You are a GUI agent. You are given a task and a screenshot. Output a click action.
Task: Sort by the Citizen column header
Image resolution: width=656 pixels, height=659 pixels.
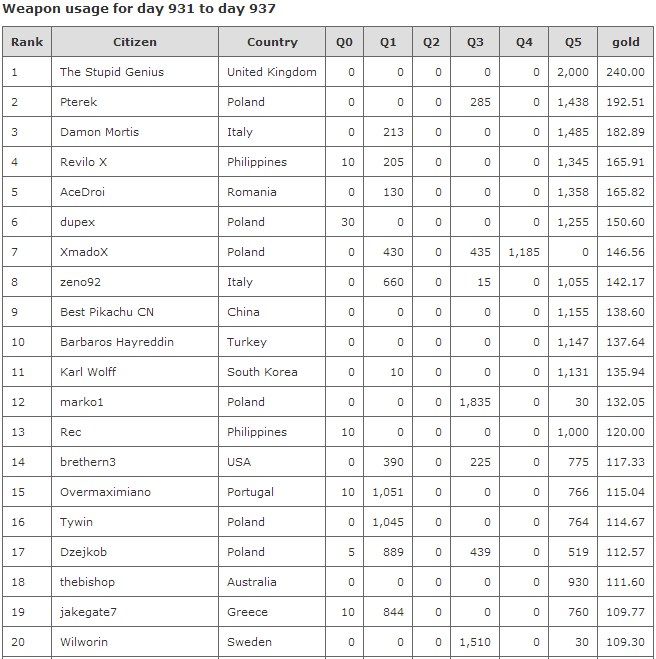(135, 42)
